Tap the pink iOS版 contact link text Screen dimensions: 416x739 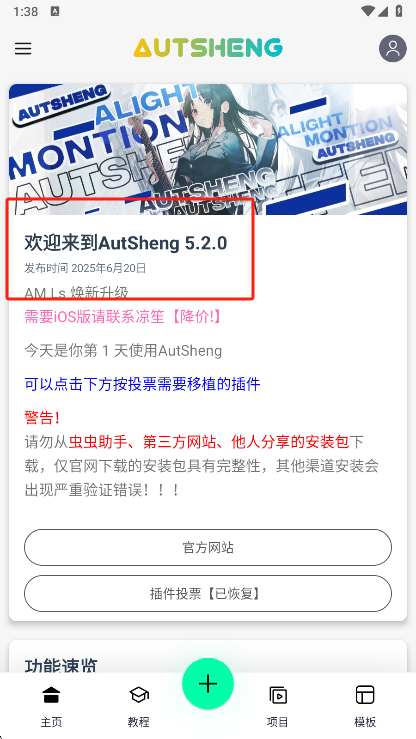[123, 317]
